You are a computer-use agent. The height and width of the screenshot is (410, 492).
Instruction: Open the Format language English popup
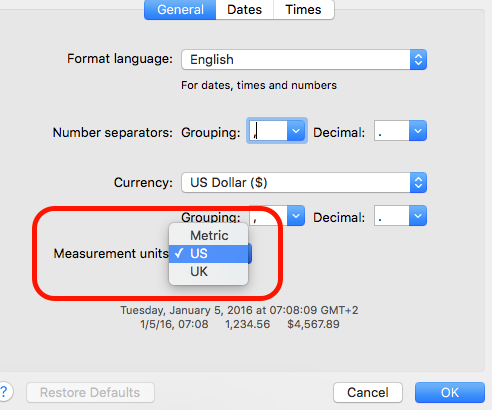click(304, 60)
